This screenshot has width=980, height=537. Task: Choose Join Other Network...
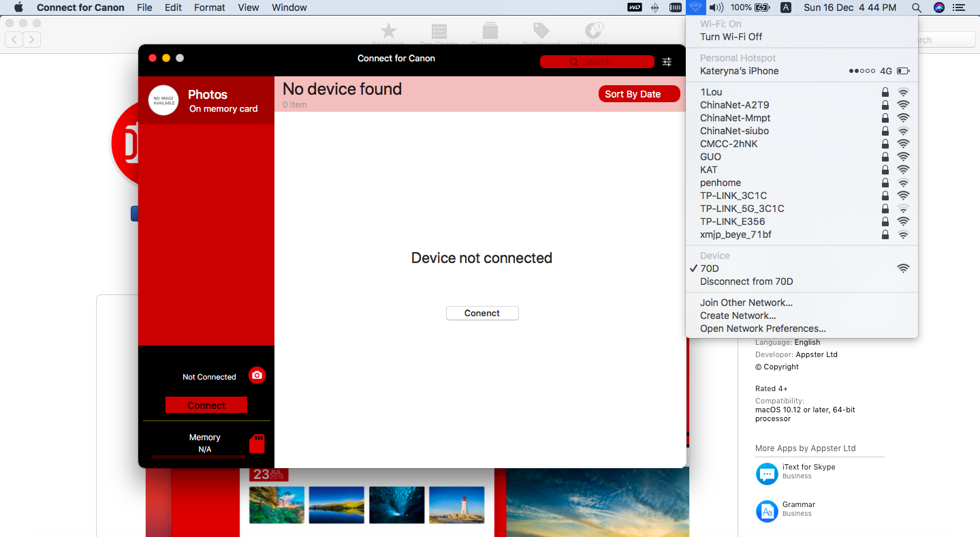tap(802, 303)
